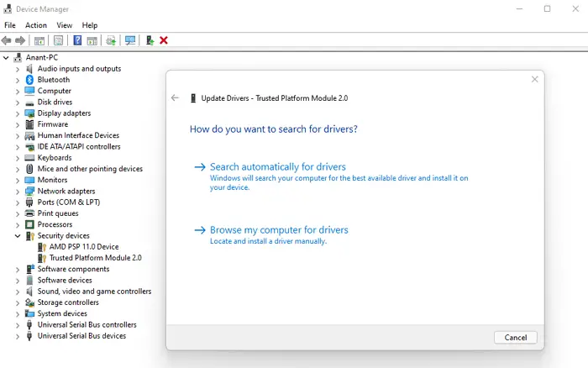
Task: Click the Print queues printer icon
Action: [29, 213]
